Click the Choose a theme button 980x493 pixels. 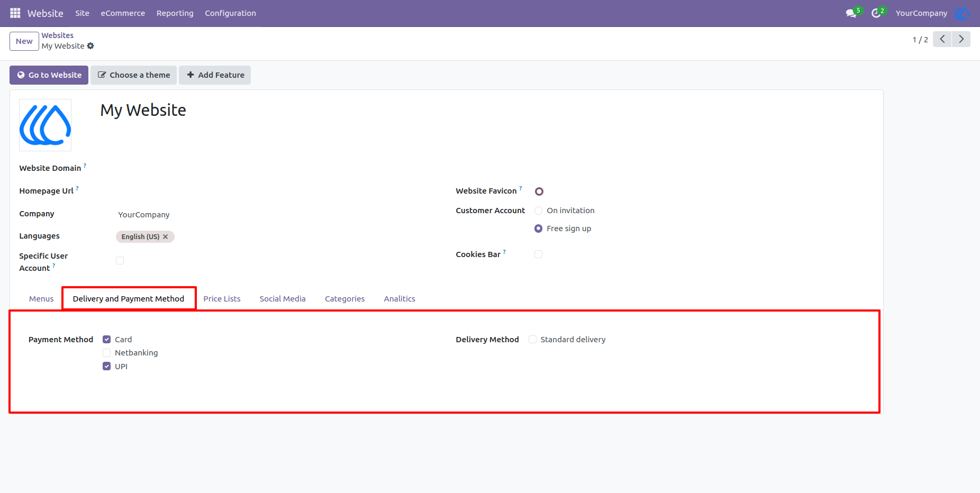[133, 75]
